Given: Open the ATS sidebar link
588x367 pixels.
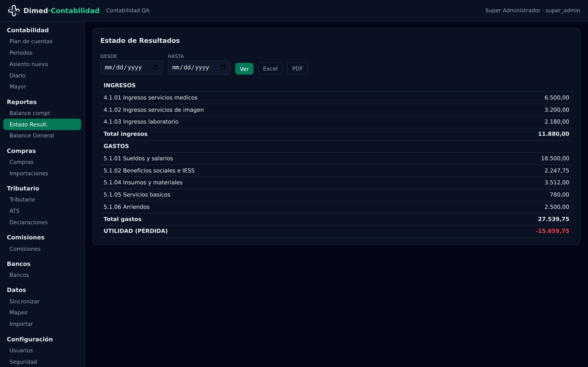Looking at the screenshot, I should point(14,211).
